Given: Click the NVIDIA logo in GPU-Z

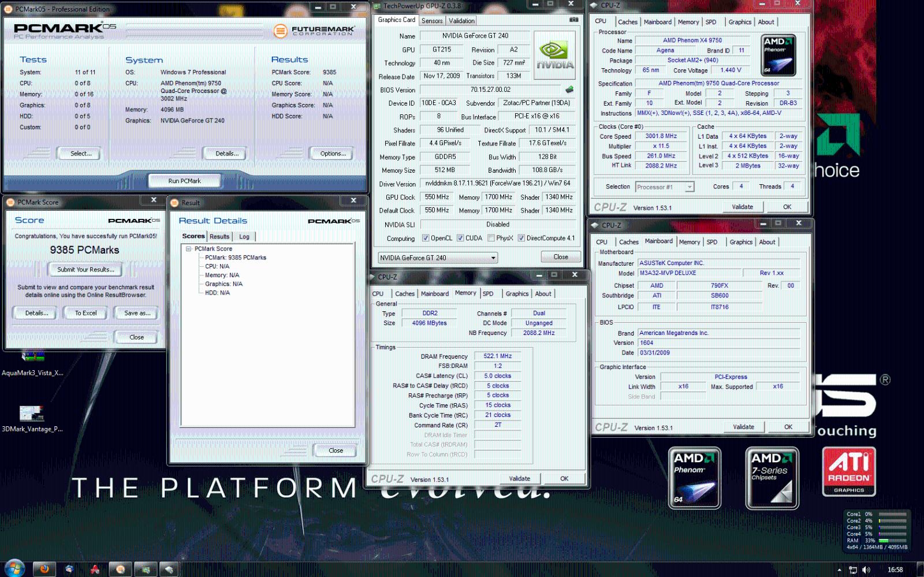Looking at the screenshot, I should (554, 55).
